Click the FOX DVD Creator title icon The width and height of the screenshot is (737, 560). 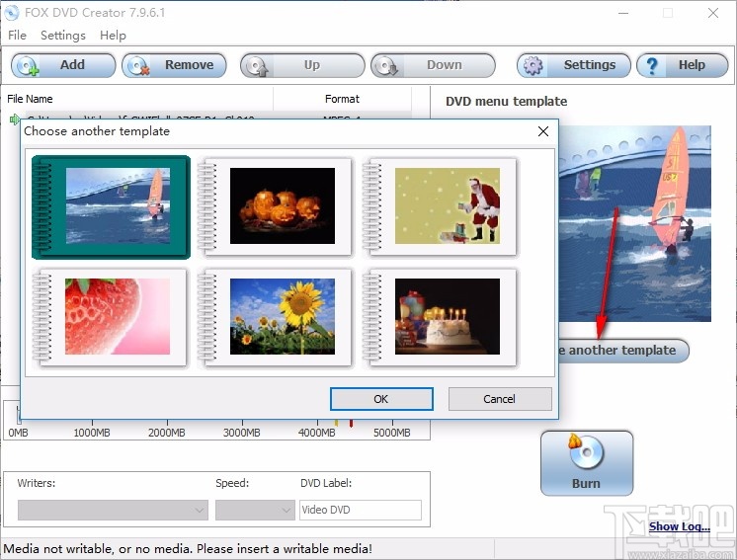pos(11,13)
